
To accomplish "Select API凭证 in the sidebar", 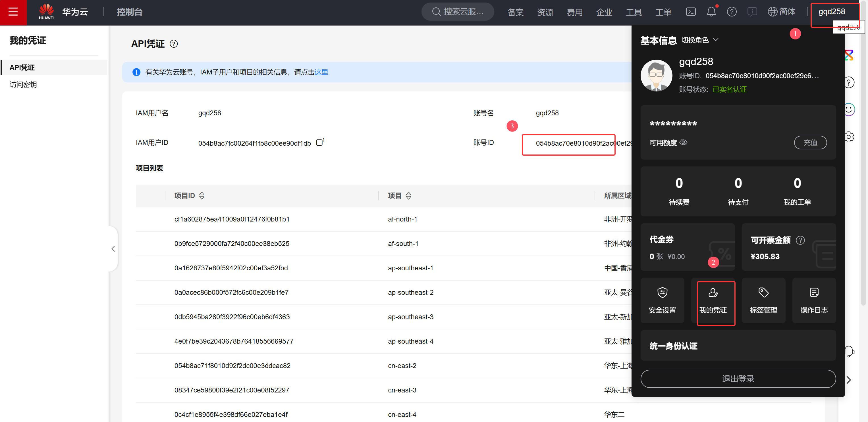I will tap(54, 68).
